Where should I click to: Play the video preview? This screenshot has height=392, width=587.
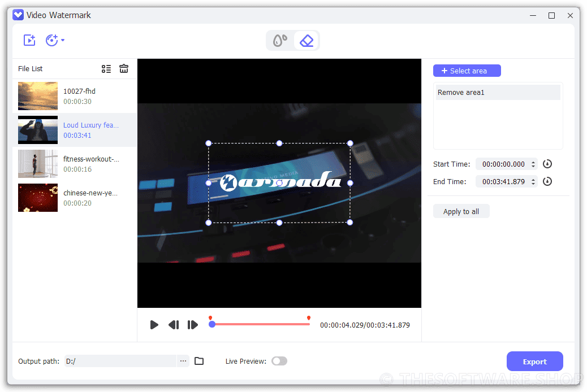click(x=154, y=325)
